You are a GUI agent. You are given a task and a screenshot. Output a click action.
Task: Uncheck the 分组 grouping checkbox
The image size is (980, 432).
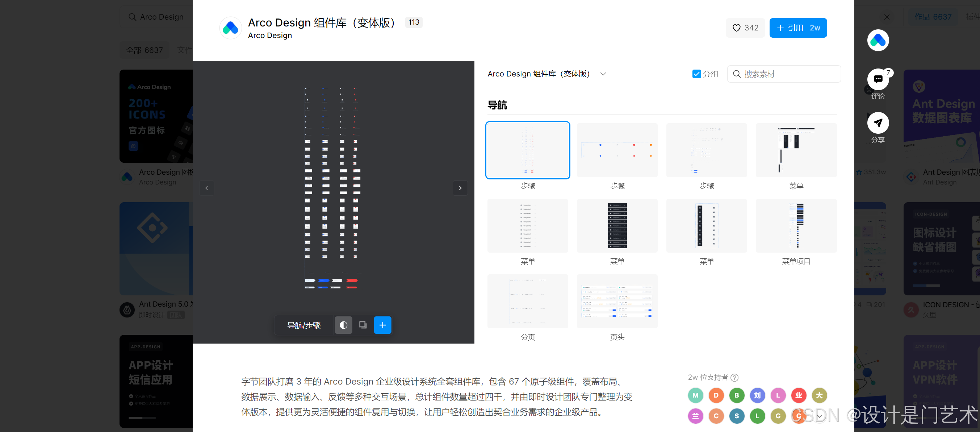coord(696,74)
